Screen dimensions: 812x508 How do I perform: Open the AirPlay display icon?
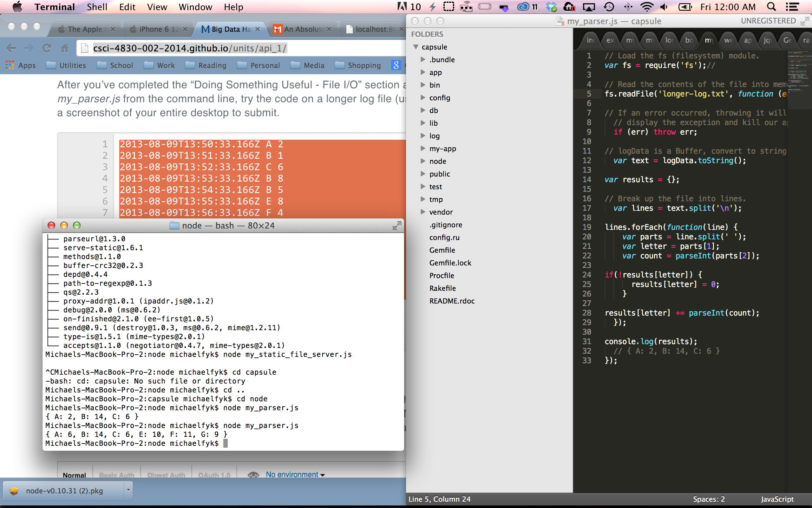[589, 7]
